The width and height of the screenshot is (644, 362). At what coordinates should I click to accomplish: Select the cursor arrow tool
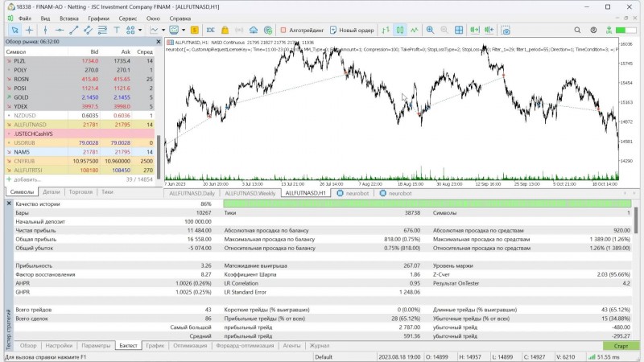[14, 30]
